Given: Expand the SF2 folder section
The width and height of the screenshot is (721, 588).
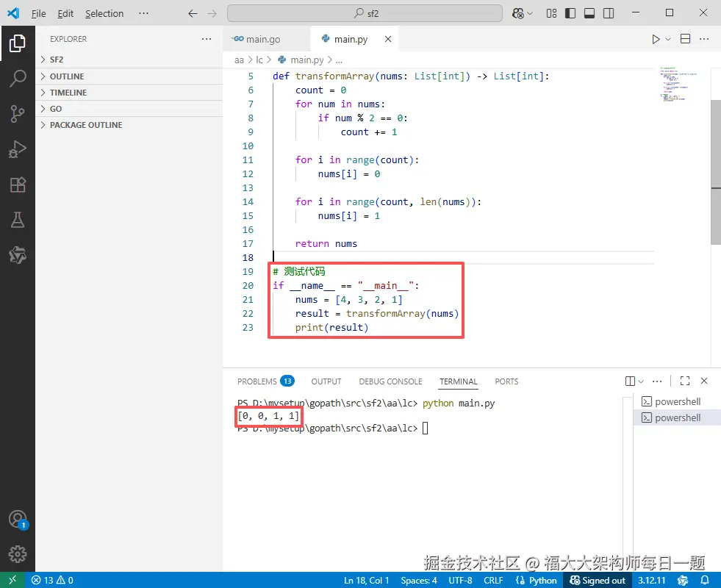Looking at the screenshot, I should [129, 60].
